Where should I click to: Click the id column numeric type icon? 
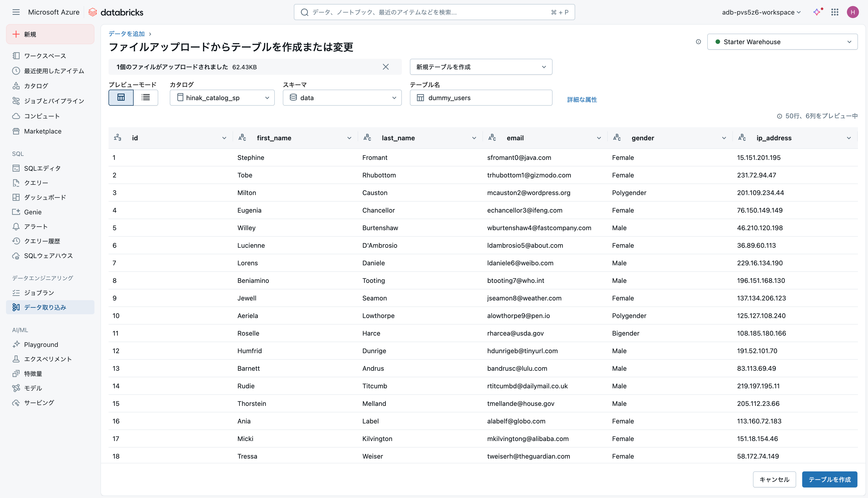pos(117,138)
